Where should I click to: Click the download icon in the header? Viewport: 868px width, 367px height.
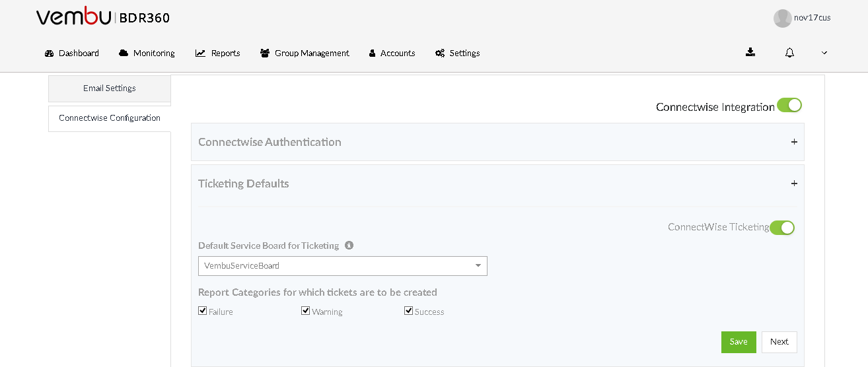click(x=750, y=52)
